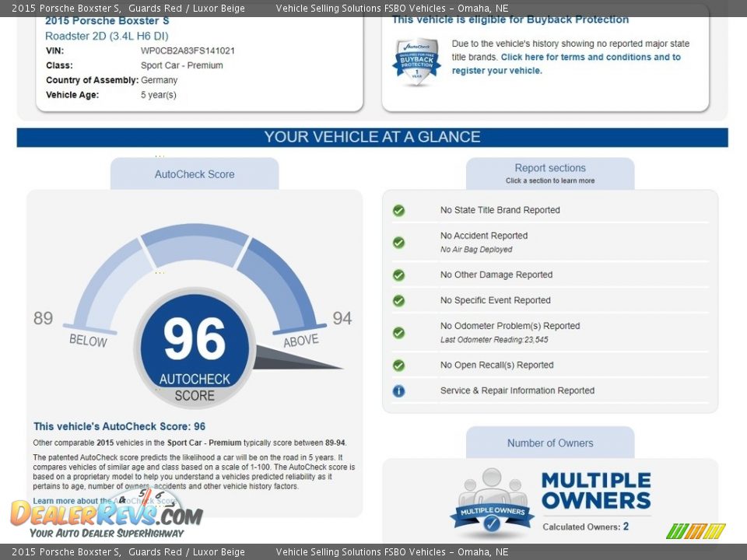Click green check beside No Odometer Problem(s) Reported

coord(398,333)
